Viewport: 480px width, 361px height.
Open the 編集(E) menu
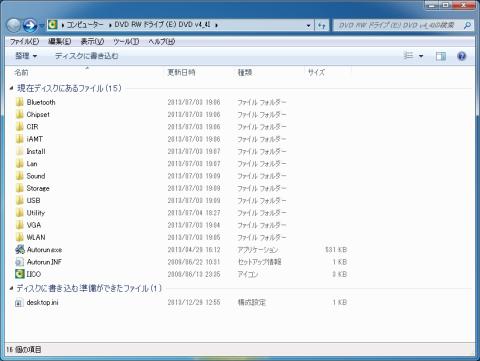pyautogui.click(x=60, y=41)
